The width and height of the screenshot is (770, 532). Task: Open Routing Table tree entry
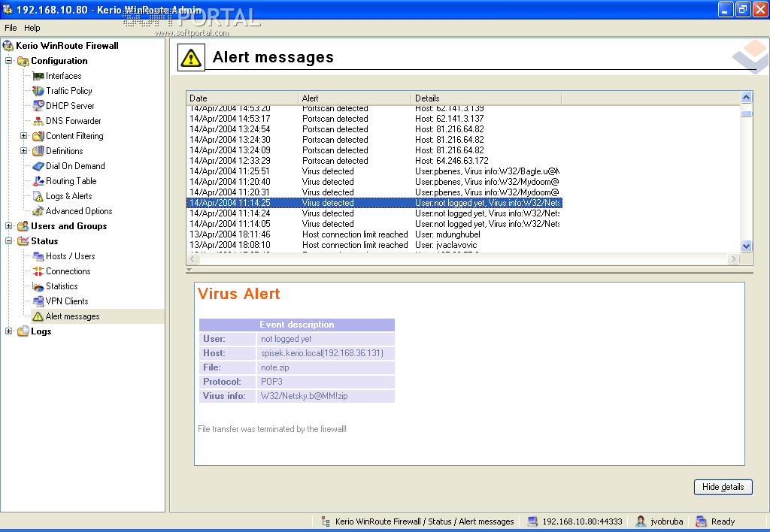(x=71, y=181)
